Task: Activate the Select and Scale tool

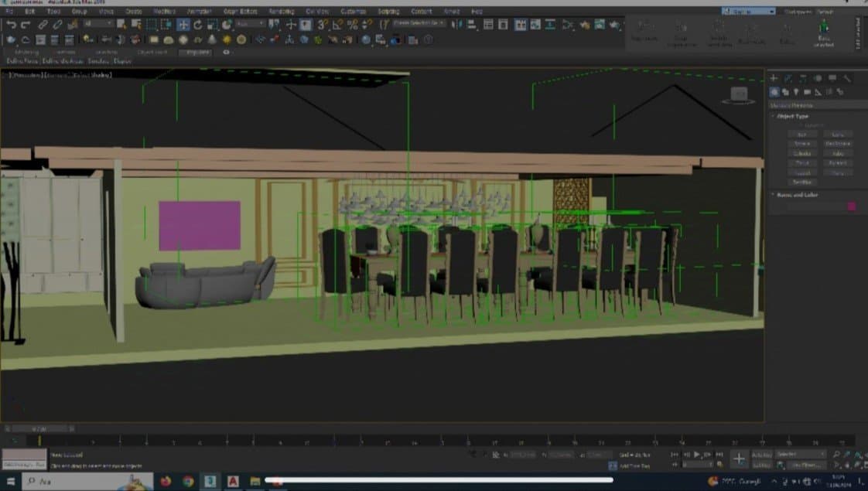Action: [x=212, y=25]
